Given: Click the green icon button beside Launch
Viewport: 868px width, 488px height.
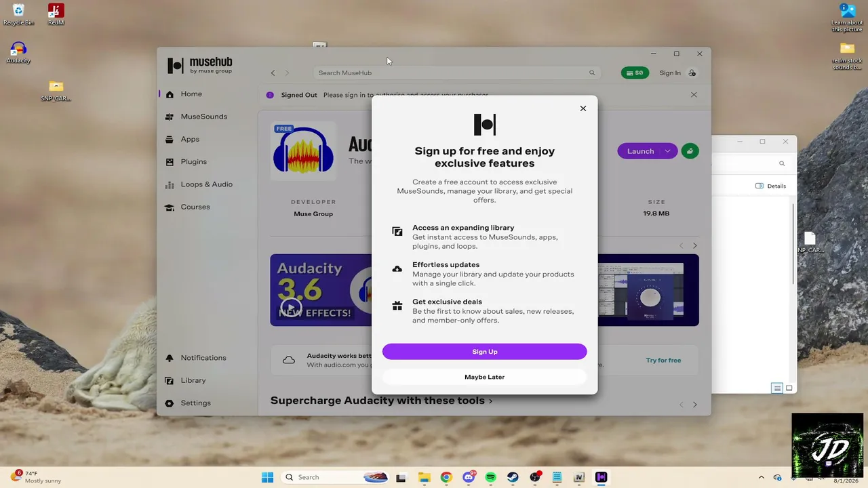Looking at the screenshot, I should [690, 151].
